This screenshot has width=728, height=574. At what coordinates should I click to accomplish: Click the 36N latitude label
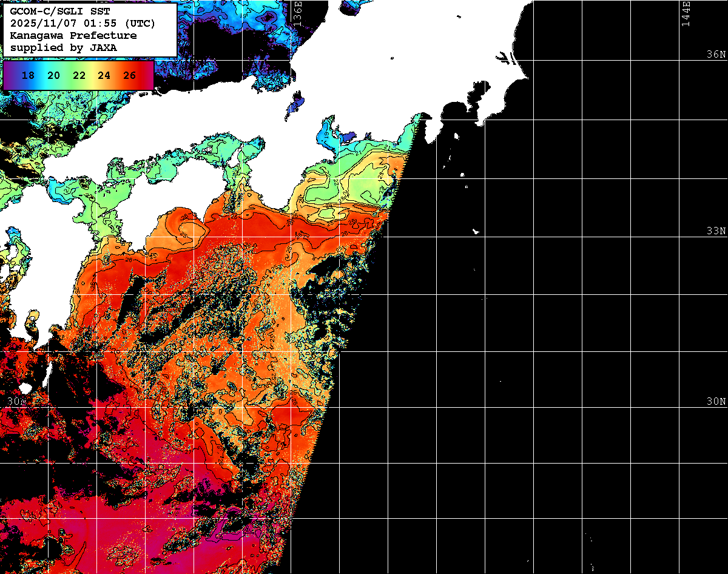[x=716, y=54]
